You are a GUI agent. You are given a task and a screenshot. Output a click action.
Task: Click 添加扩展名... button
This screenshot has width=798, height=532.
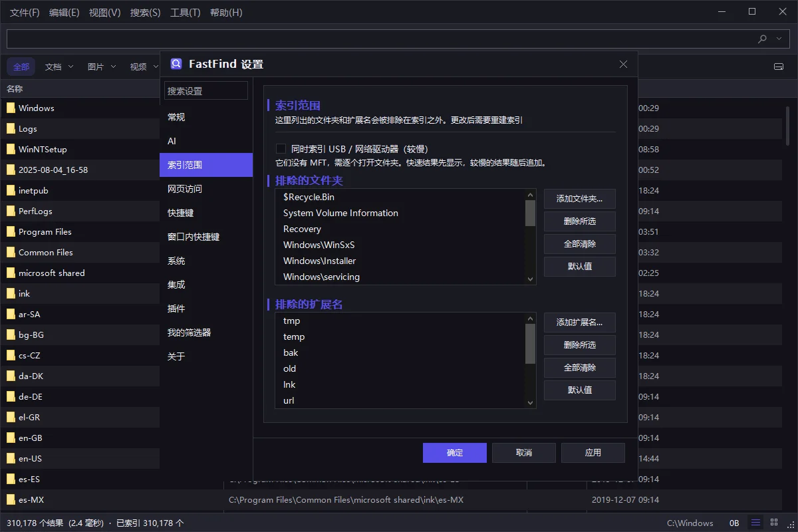(x=580, y=323)
